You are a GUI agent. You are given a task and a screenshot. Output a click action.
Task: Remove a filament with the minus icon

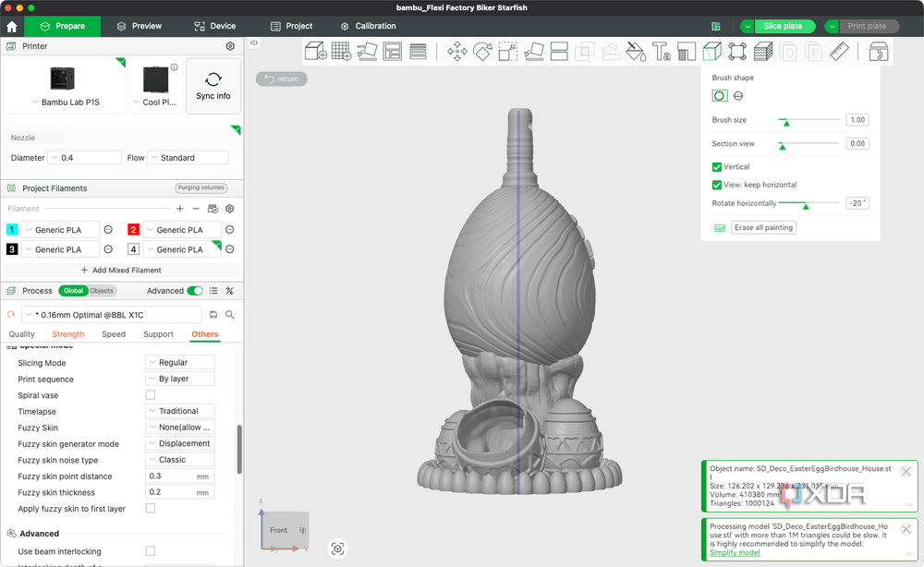pos(196,209)
